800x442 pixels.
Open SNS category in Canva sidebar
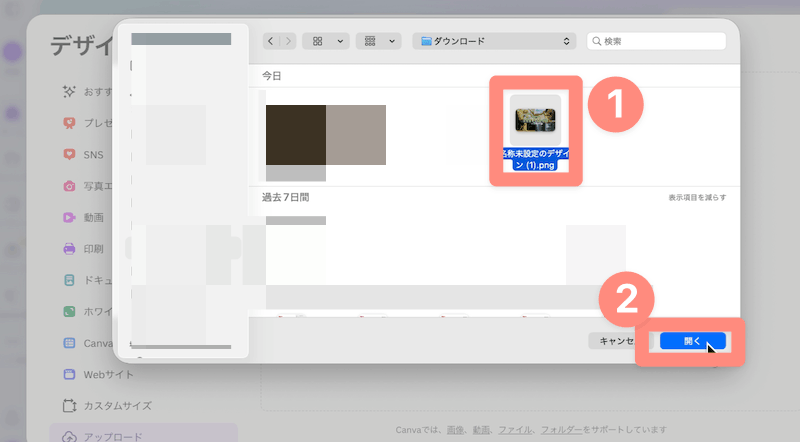[93, 155]
